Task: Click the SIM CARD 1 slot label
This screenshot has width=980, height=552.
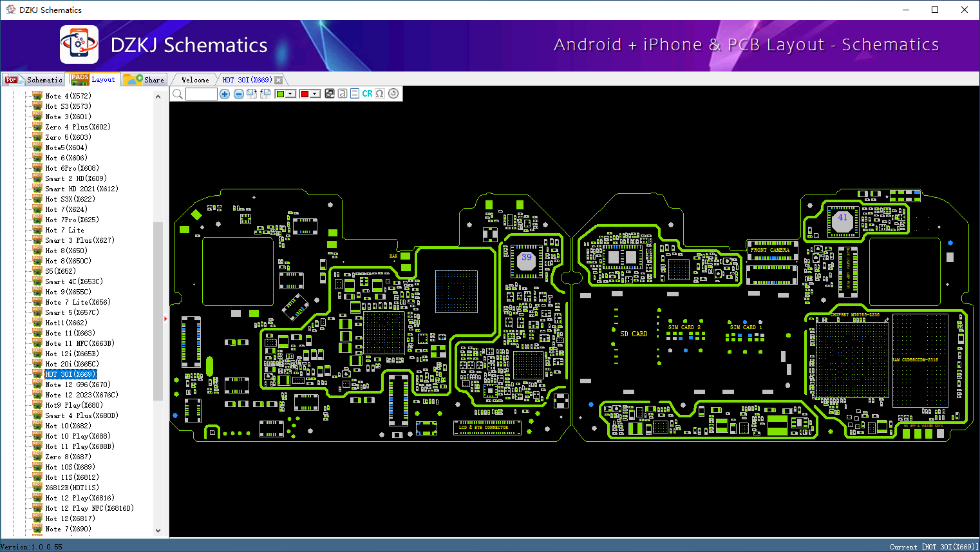Action: pos(746,327)
